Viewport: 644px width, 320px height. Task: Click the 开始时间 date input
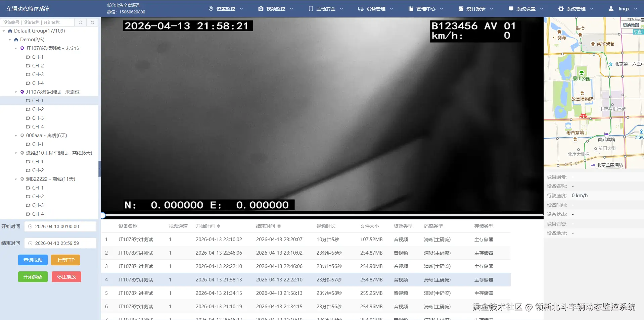point(60,226)
